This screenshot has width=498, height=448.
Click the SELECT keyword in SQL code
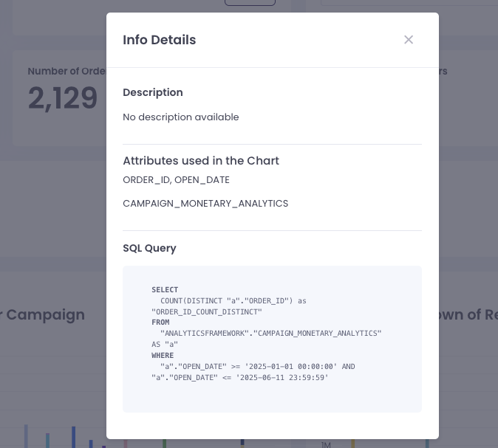(165, 289)
